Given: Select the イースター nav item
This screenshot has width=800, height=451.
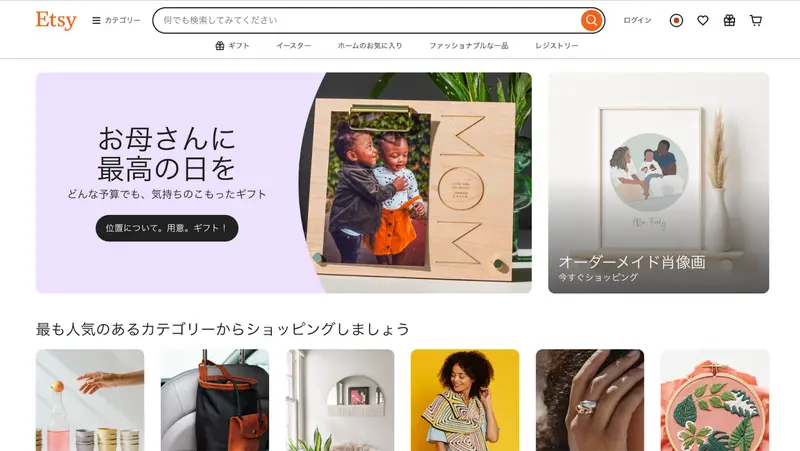Looking at the screenshot, I should [x=294, y=45].
